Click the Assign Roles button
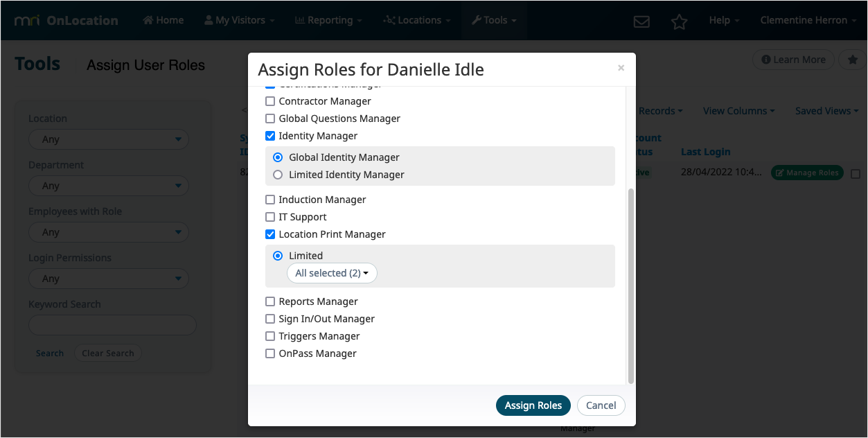Screen dimensions: 868x438 [x=533, y=405]
